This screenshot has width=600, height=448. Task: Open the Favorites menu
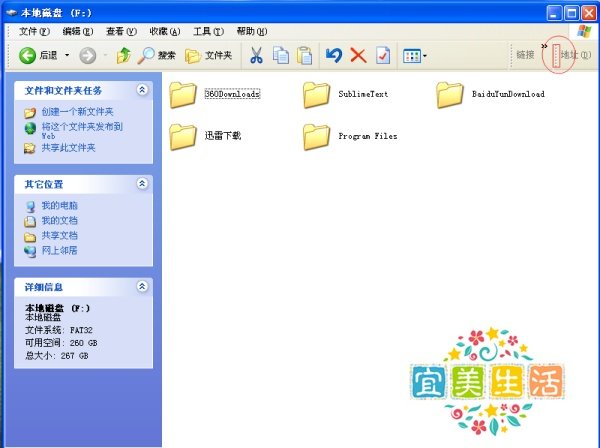(165, 31)
